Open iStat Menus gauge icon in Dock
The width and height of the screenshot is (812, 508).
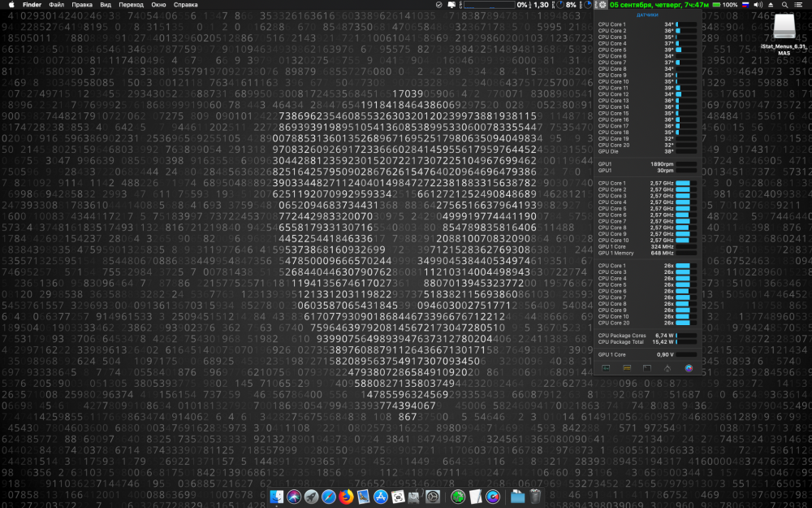[493, 497]
